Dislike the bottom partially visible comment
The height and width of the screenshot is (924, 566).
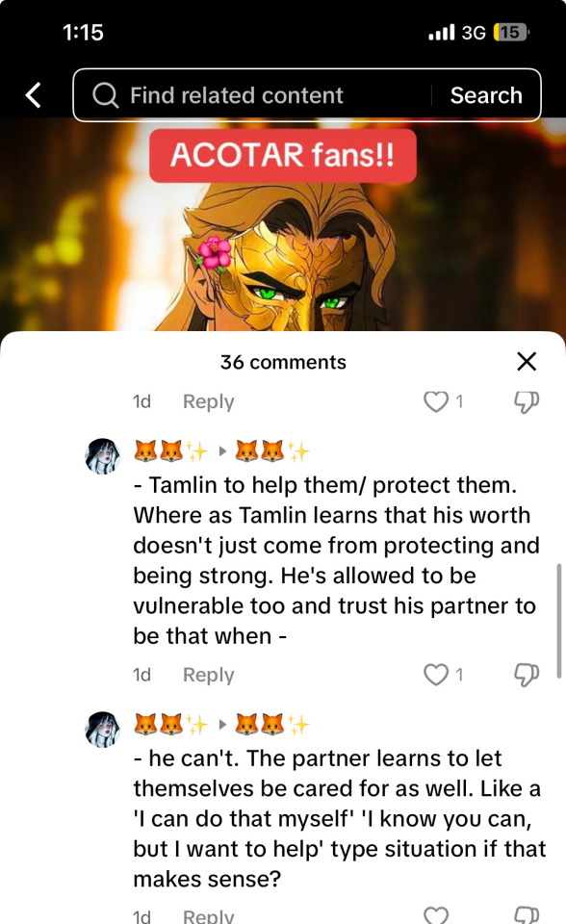point(527,914)
